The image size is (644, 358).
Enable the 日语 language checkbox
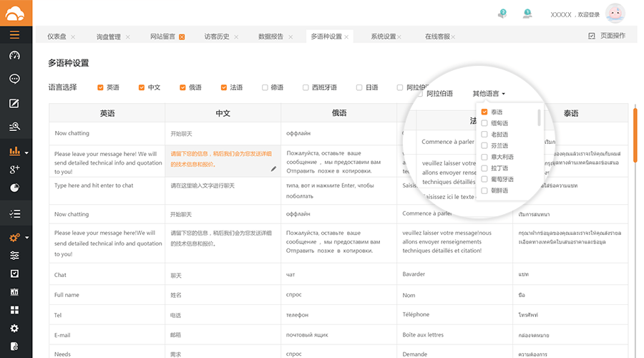(x=359, y=87)
